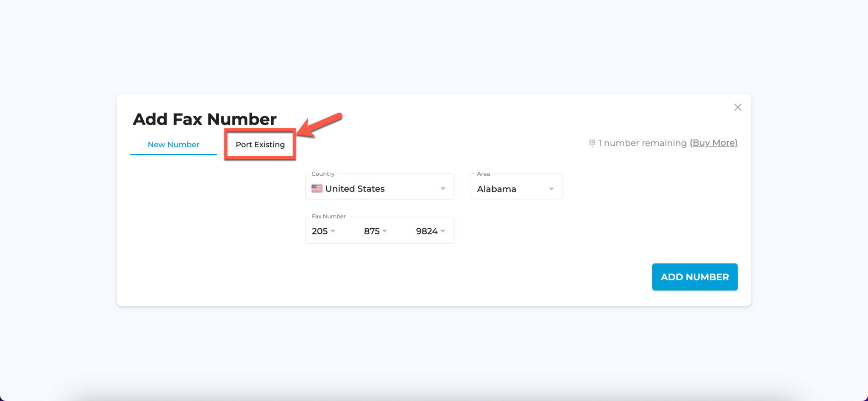The width and height of the screenshot is (868, 401).
Task: Click the caret arrow in the Area field
Action: click(x=551, y=189)
